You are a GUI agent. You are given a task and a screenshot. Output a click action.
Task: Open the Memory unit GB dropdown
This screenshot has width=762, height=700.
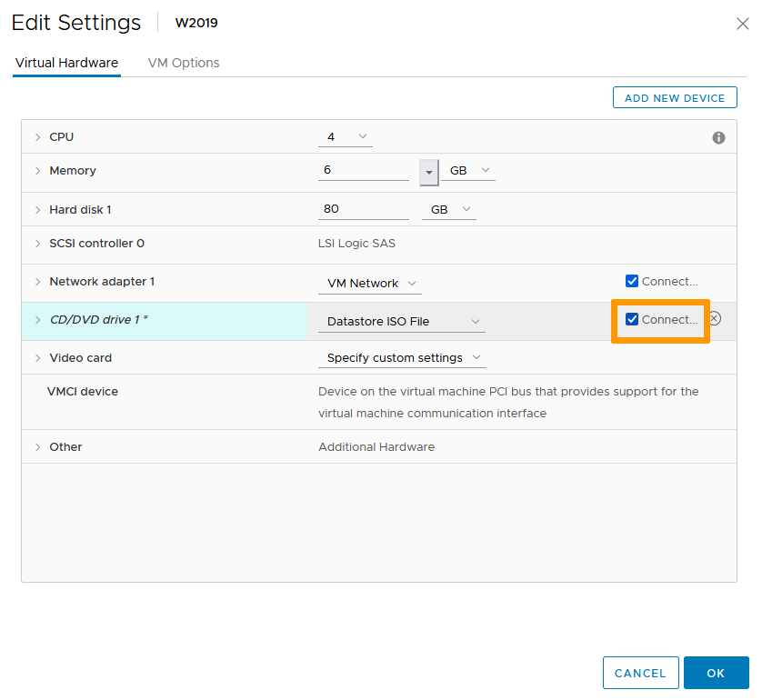point(469,171)
